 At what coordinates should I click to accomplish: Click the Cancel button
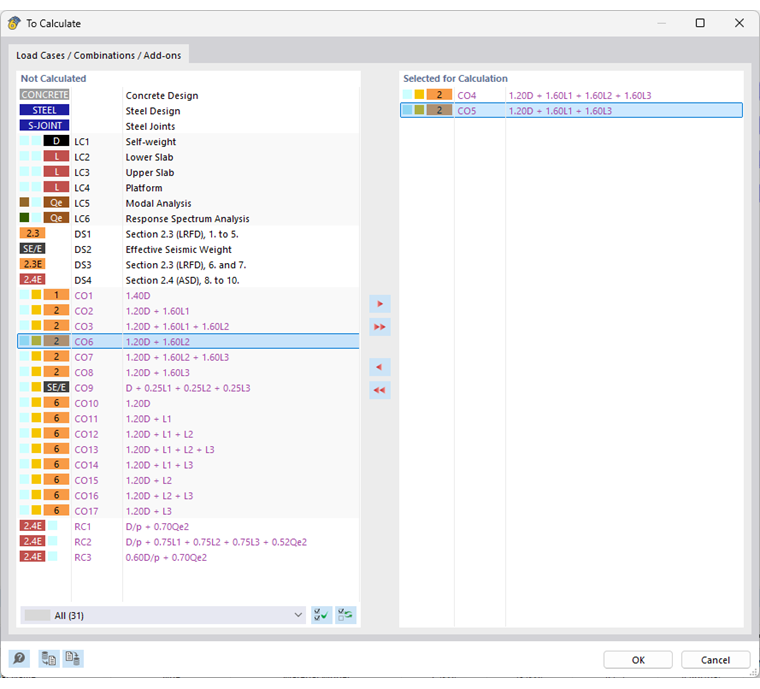pyautogui.click(x=715, y=660)
